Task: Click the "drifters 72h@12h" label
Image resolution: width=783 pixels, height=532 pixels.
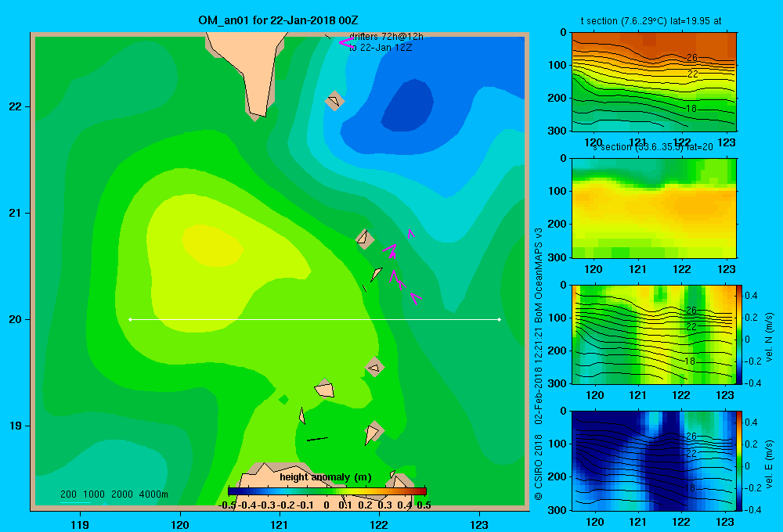Action: coord(386,37)
